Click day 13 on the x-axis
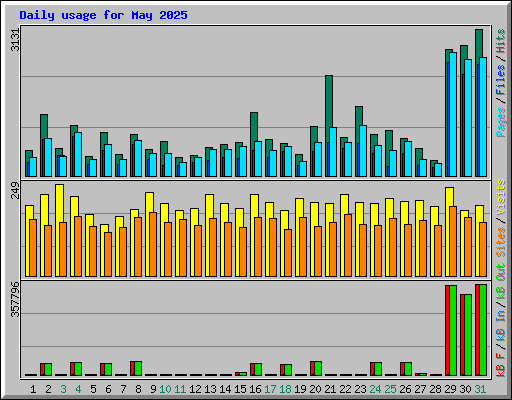The height and width of the screenshot is (400, 512). (210, 389)
